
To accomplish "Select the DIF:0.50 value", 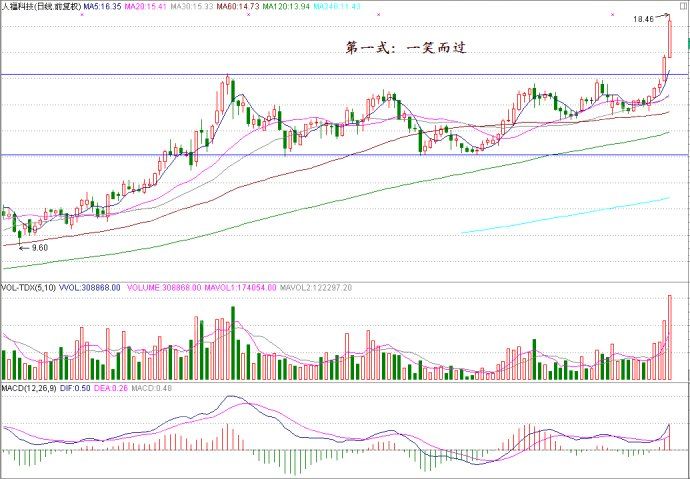I will point(74,388).
